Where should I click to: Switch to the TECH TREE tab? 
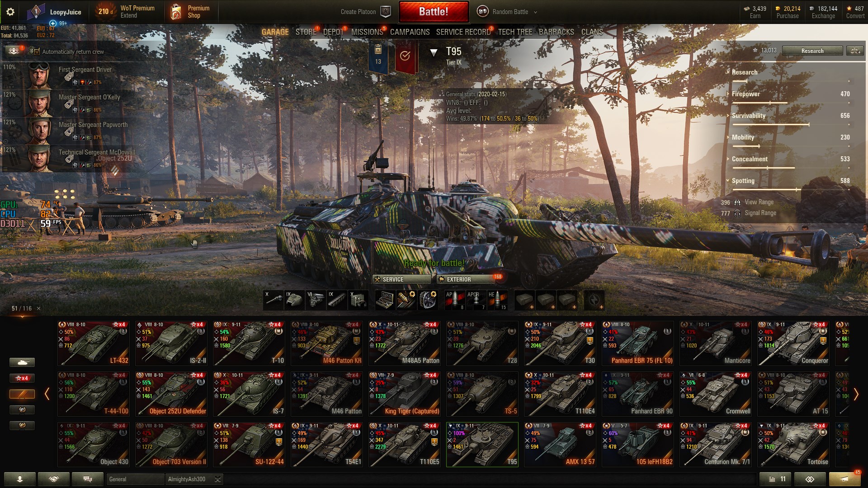[x=515, y=32]
